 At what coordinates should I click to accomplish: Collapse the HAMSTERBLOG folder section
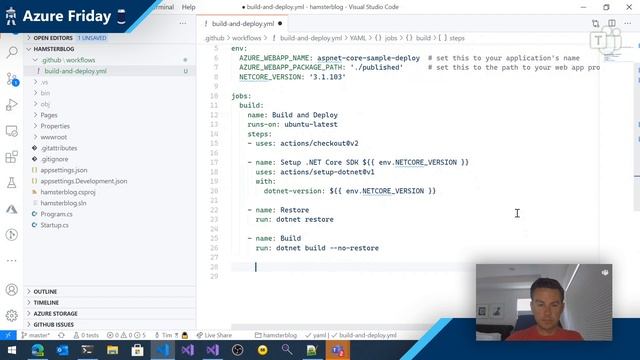[109, 49]
